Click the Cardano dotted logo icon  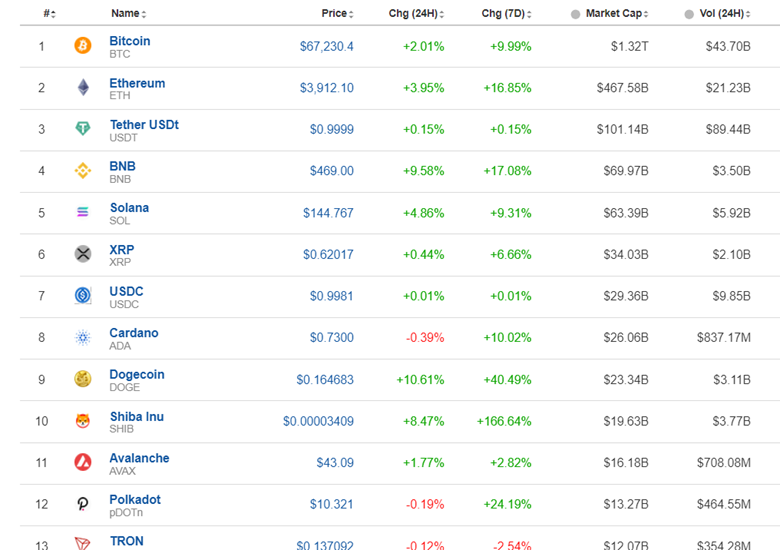click(x=83, y=338)
